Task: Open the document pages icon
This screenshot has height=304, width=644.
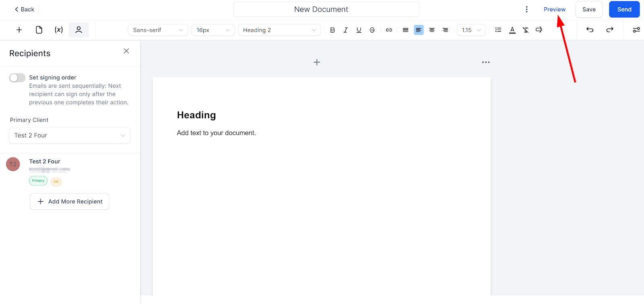Action: point(39,30)
